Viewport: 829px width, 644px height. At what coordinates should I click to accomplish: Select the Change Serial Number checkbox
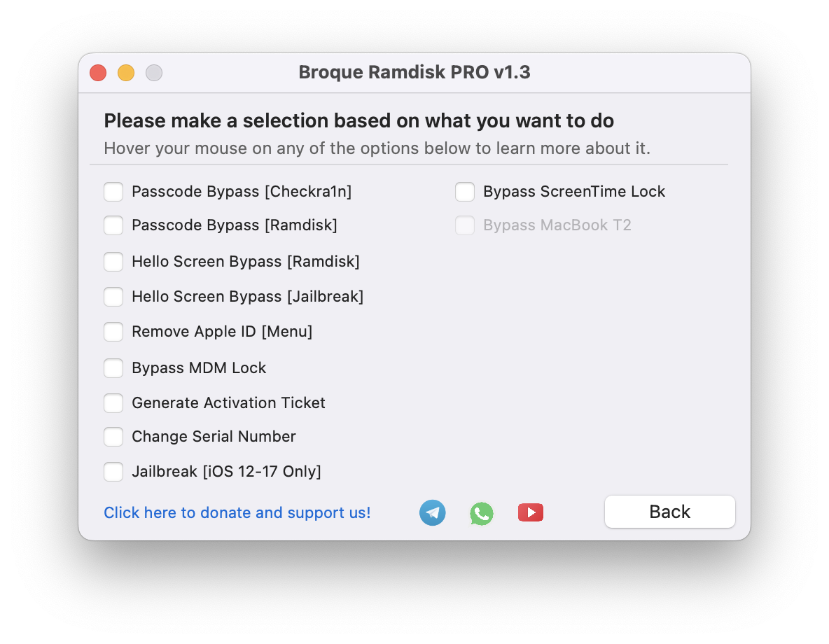coord(113,437)
